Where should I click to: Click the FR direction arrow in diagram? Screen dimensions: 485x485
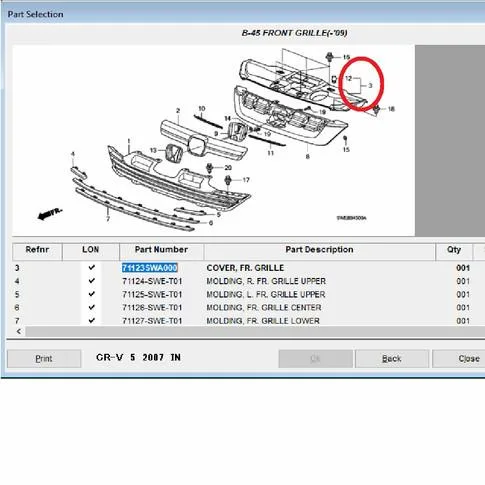[49, 214]
